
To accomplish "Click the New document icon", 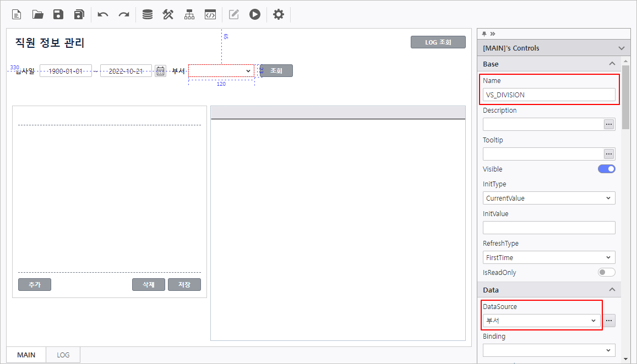I will [17, 15].
